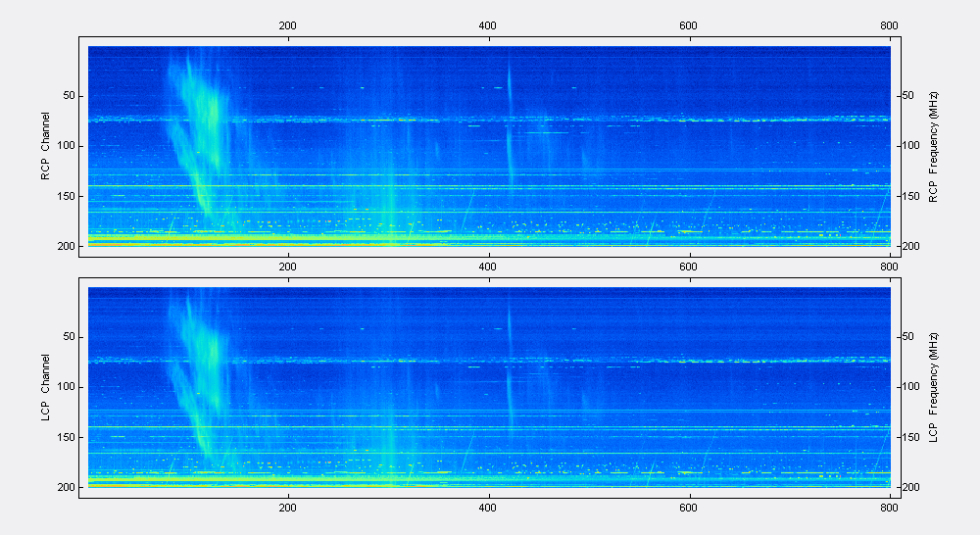
Task: Click the 150 tick on RCP Channel axis
Action: (67, 196)
